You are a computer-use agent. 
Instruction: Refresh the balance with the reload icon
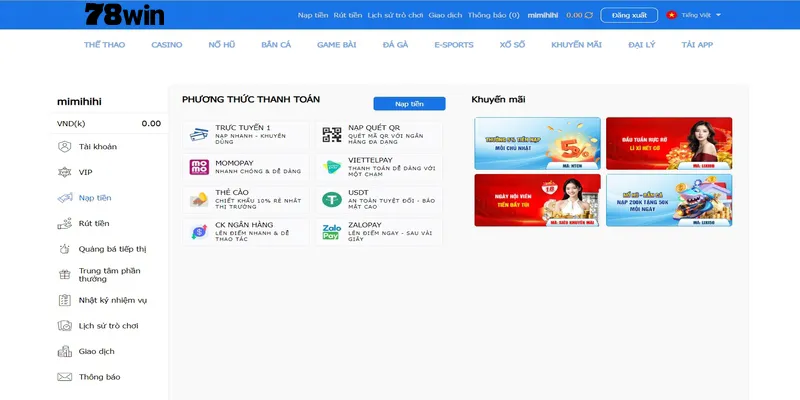[x=589, y=15]
